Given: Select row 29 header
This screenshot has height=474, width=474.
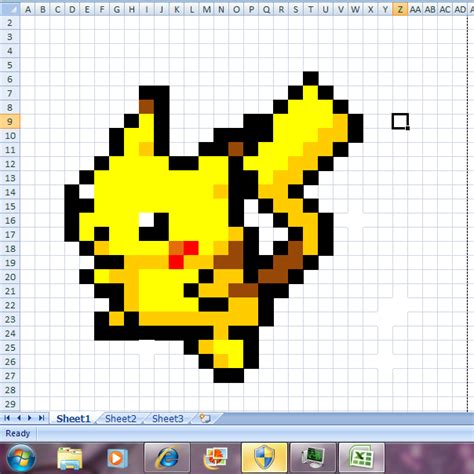Looking at the screenshot, I should 10,404.
